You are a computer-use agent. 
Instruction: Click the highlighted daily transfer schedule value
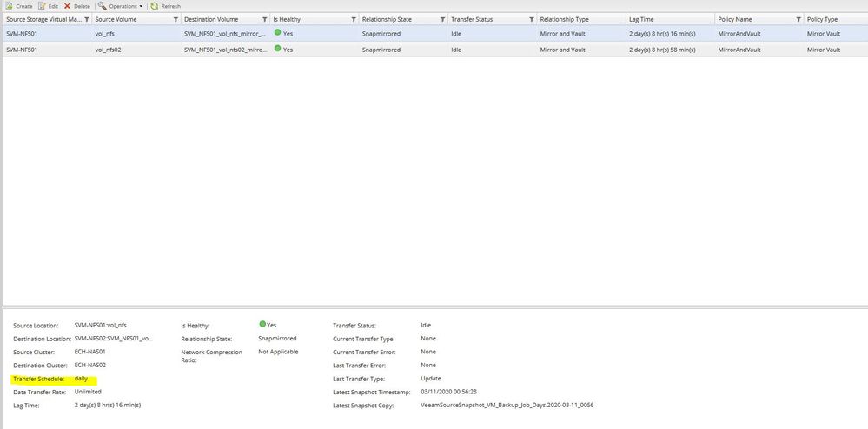click(x=81, y=379)
